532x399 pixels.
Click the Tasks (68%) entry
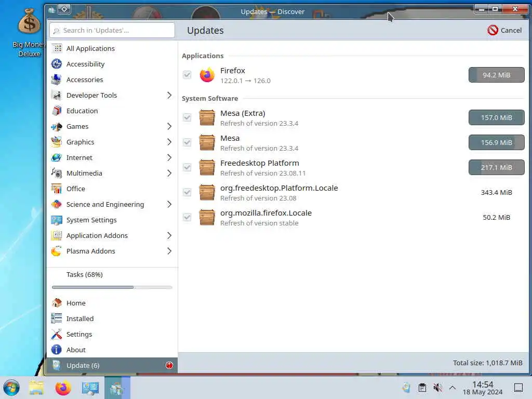pos(85,274)
